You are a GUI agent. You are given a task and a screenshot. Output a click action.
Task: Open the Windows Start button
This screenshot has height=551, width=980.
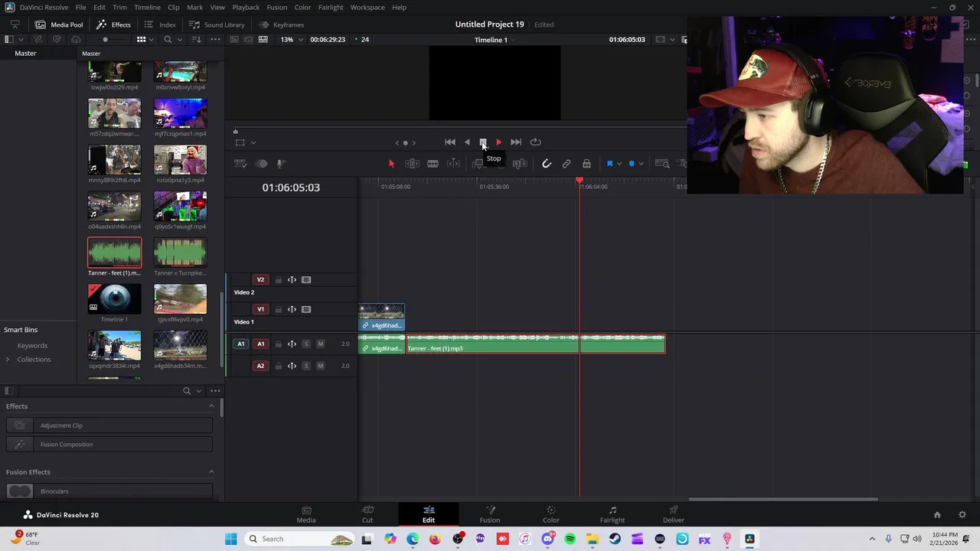(230, 539)
